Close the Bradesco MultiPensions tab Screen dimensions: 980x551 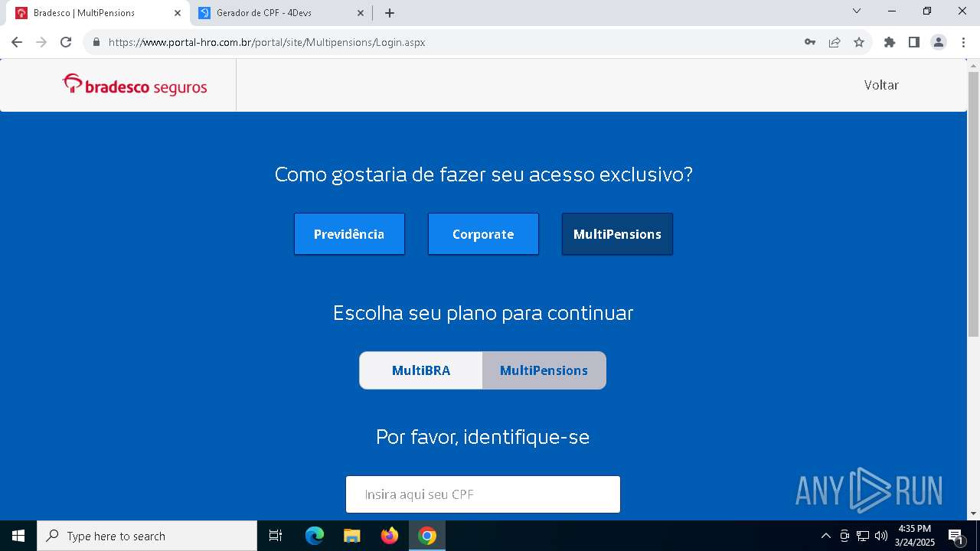[x=178, y=13]
